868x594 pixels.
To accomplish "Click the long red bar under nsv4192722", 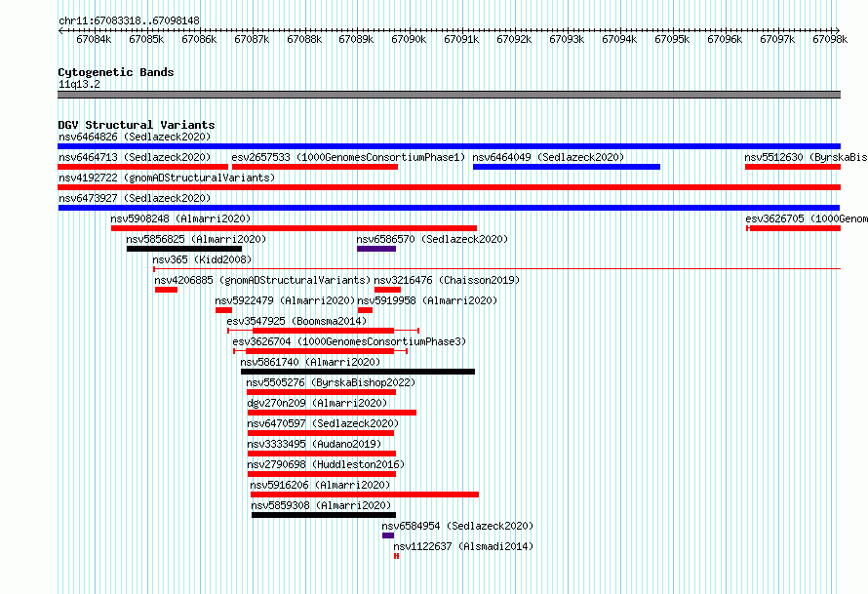I will pyautogui.click(x=449, y=187).
